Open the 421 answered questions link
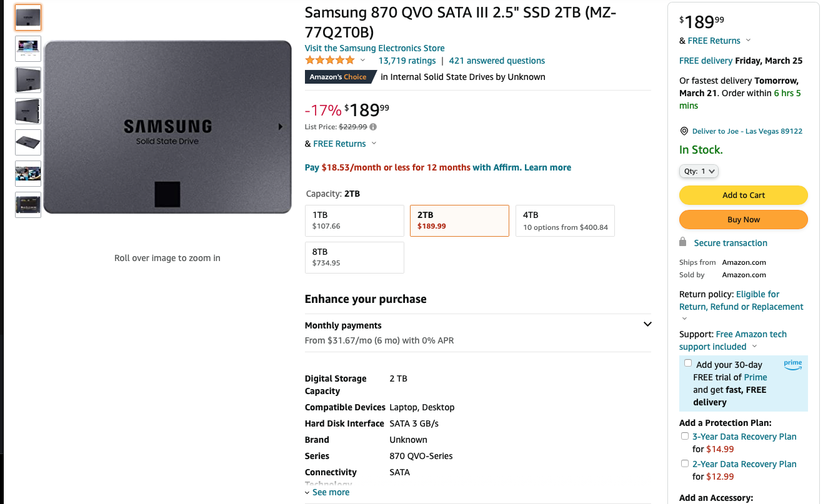 [x=497, y=61]
